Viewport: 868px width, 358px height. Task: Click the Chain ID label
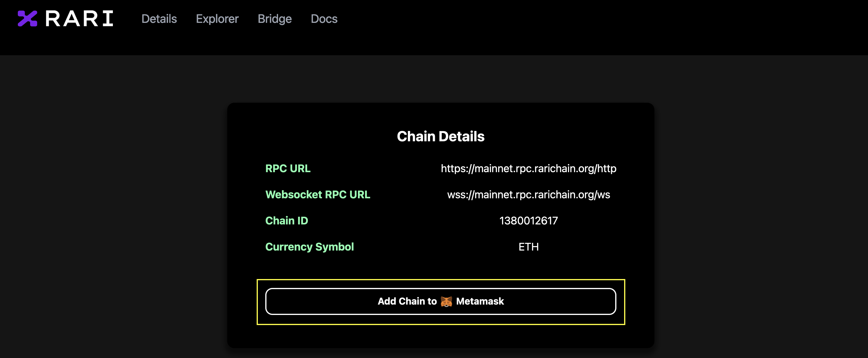(286, 221)
